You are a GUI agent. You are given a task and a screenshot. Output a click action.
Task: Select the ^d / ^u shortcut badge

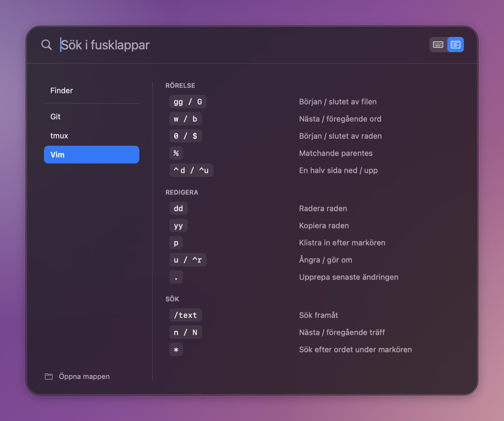(191, 170)
